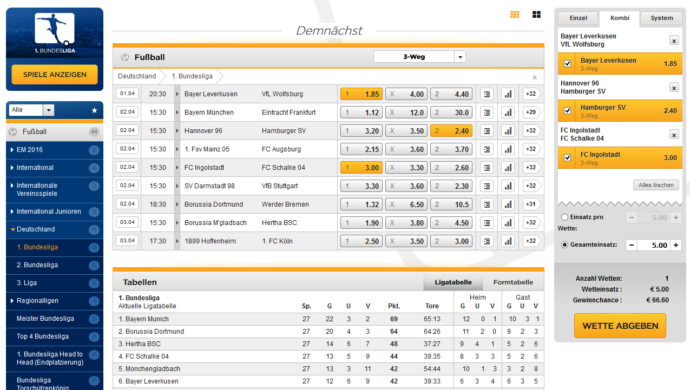The width and height of the screenshot is (690, 390).
Task: Toggle odds 1.85 for Bayer Leverkusen win
Action: click(x=361, y=94)
